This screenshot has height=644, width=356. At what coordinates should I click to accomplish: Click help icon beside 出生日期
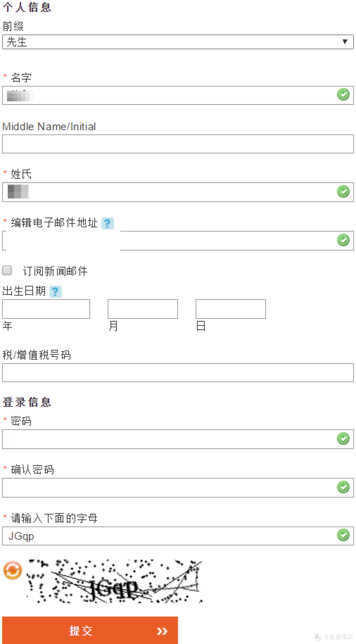point(55,291)
